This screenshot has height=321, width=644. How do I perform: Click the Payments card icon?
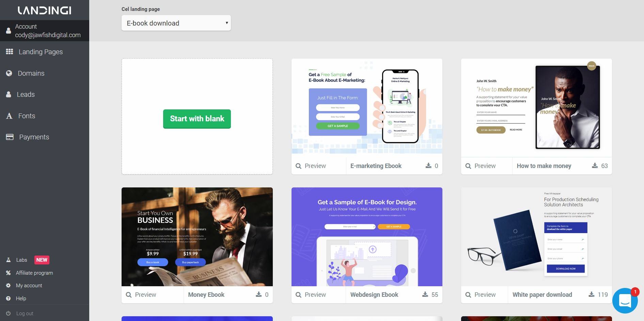(x=10, y=137)
